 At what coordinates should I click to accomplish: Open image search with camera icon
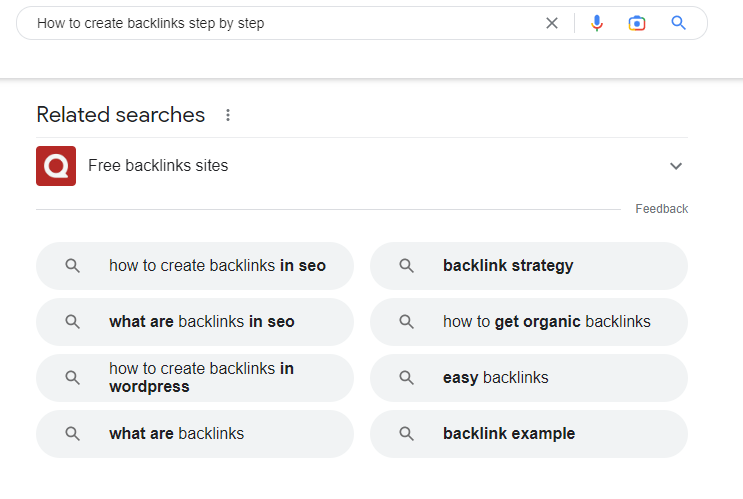tap(637, 23)
